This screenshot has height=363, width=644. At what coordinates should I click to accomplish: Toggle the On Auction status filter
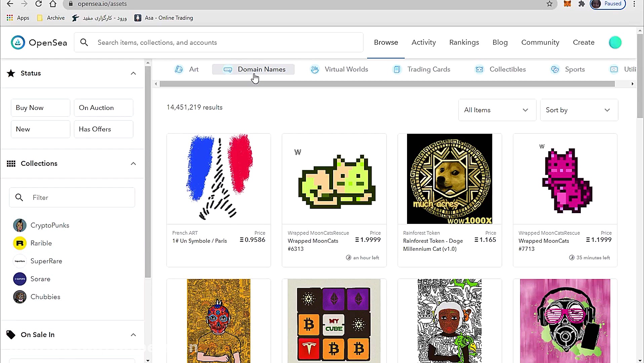[x=104, y=108]
